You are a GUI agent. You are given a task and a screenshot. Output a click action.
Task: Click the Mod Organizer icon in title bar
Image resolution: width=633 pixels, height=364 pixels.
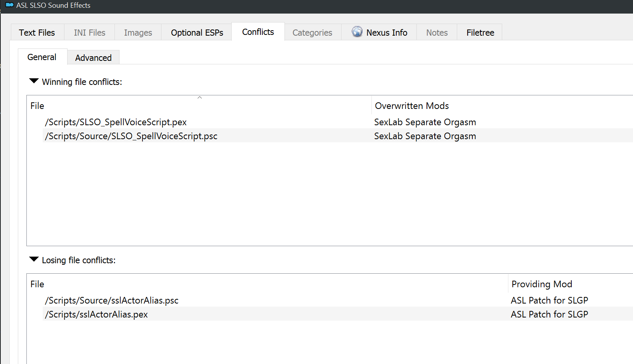point(10,5)
